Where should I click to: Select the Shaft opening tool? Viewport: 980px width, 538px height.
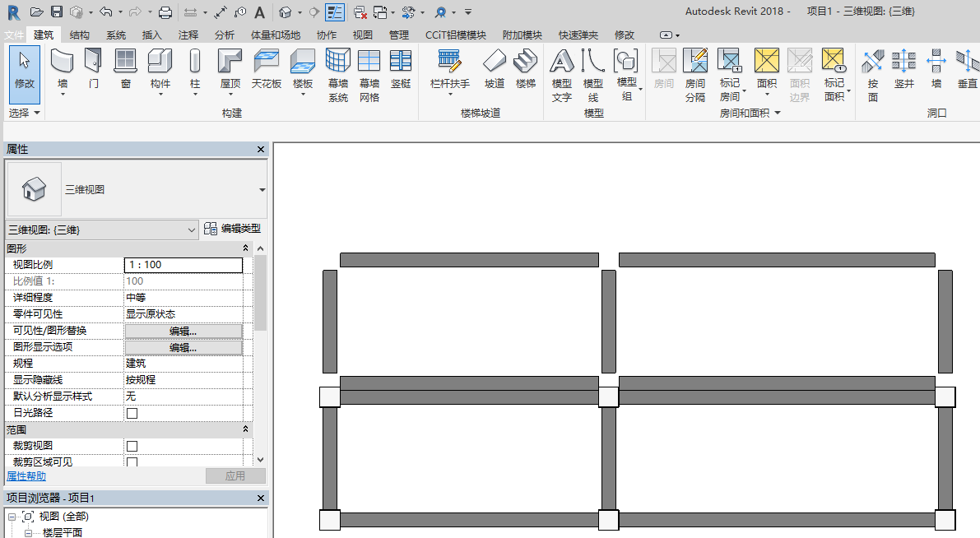coord(903,69)
